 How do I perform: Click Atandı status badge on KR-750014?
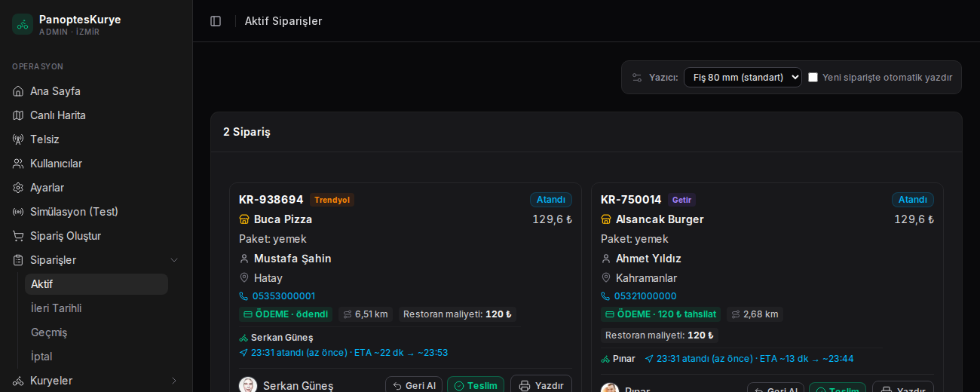pos(913,200)
